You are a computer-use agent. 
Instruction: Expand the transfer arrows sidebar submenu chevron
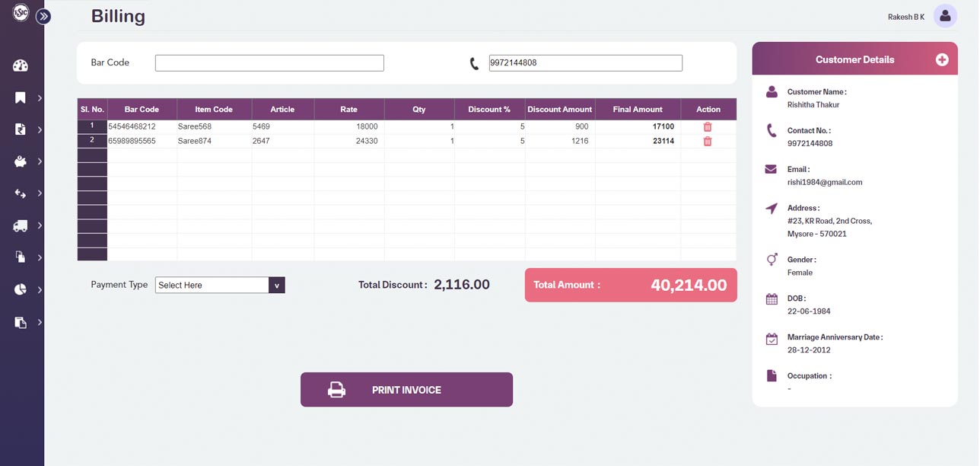pos(40,193)
